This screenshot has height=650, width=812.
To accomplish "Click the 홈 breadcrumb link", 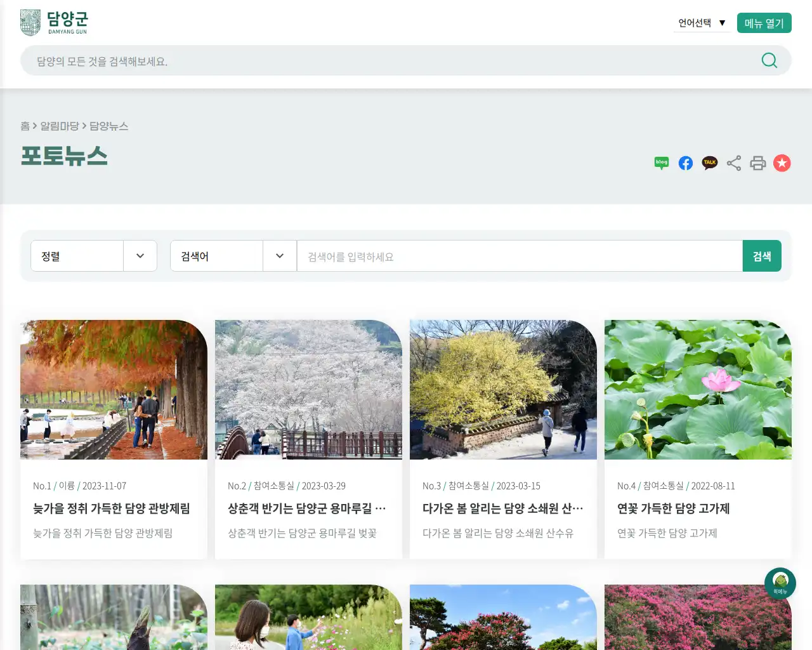I will 24,126.
